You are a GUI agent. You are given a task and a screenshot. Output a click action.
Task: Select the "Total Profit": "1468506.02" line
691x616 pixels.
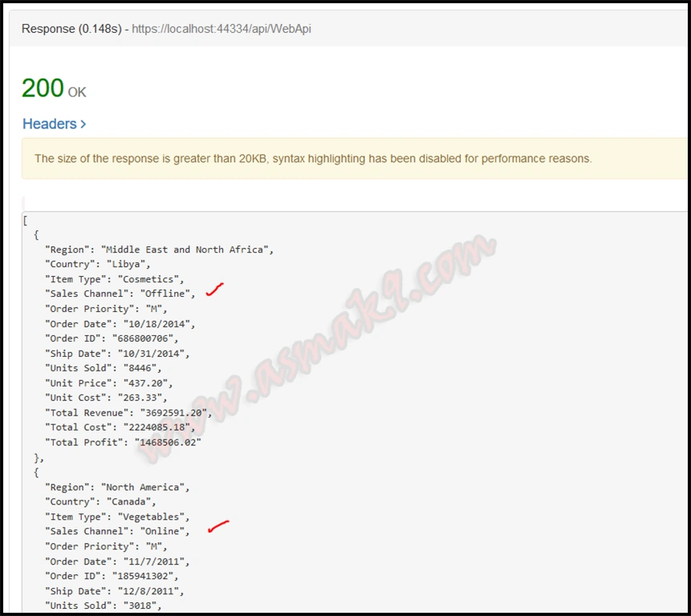point(123,443)
